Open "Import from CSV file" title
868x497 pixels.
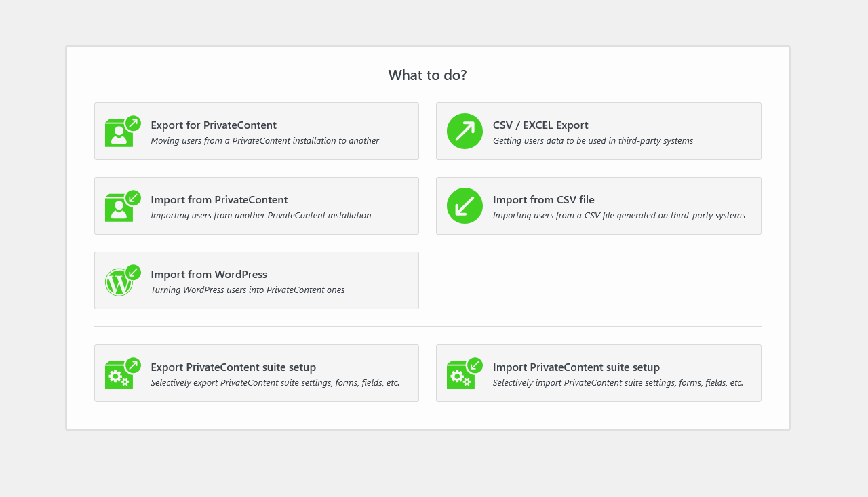543,199
